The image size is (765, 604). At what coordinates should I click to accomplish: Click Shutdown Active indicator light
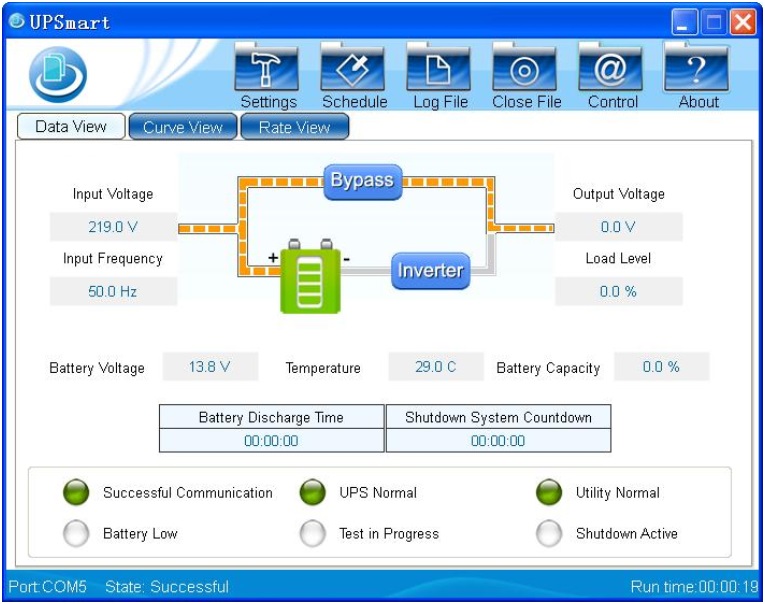[549, 533]
